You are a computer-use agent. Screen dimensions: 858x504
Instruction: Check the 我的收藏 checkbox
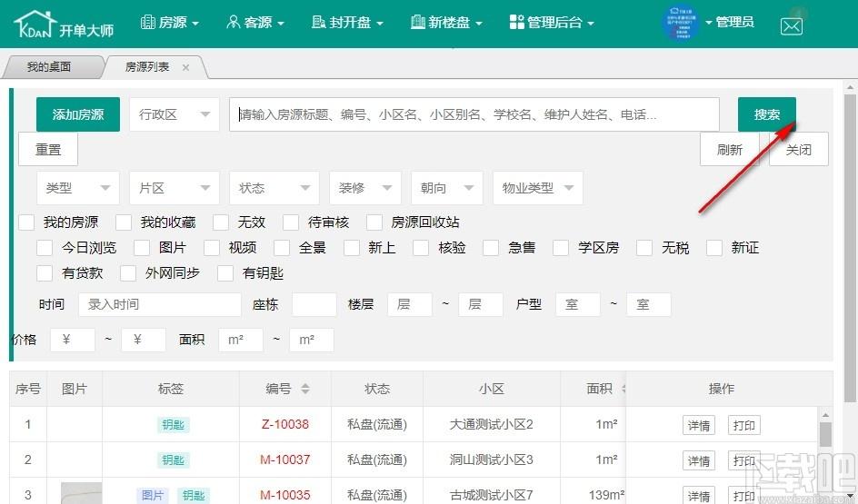pos(124,222)
